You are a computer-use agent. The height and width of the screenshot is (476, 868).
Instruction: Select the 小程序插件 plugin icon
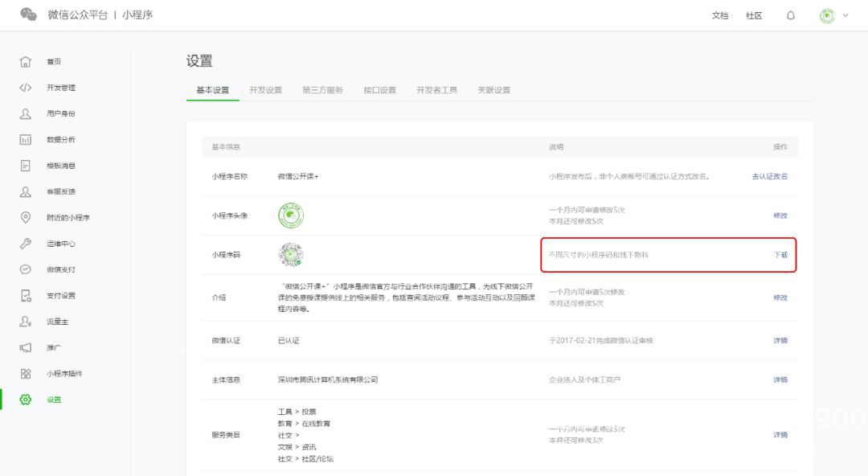(26, 374)
